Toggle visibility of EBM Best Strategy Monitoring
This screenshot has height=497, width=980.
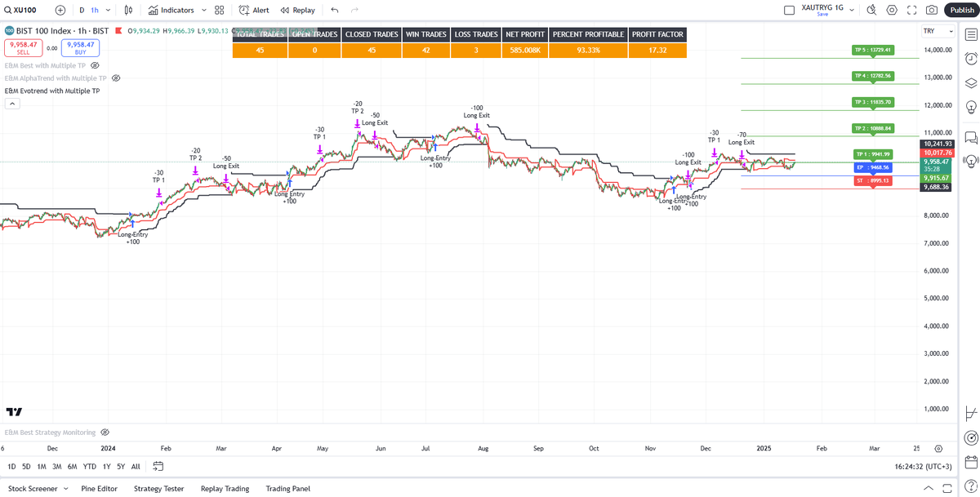point(105,433)
